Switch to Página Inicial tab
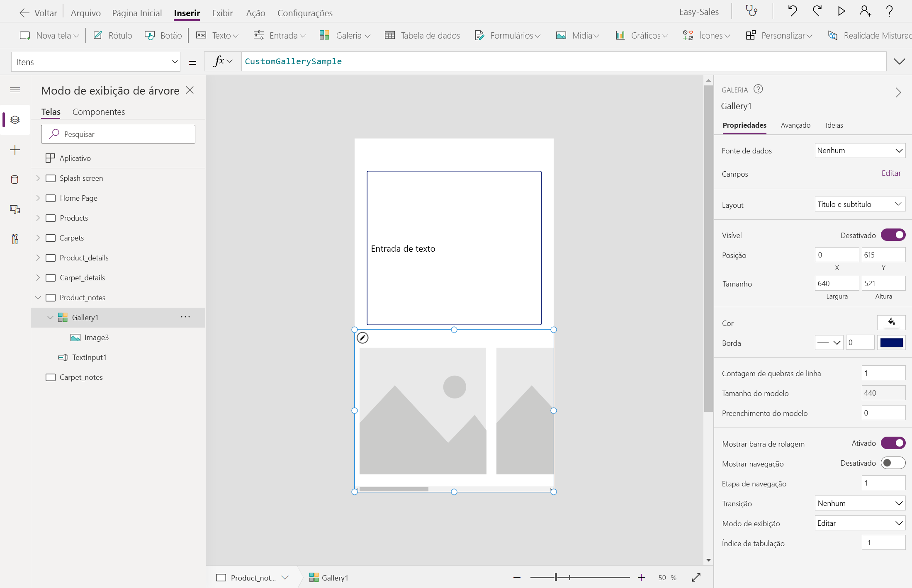 coord(137,13)
